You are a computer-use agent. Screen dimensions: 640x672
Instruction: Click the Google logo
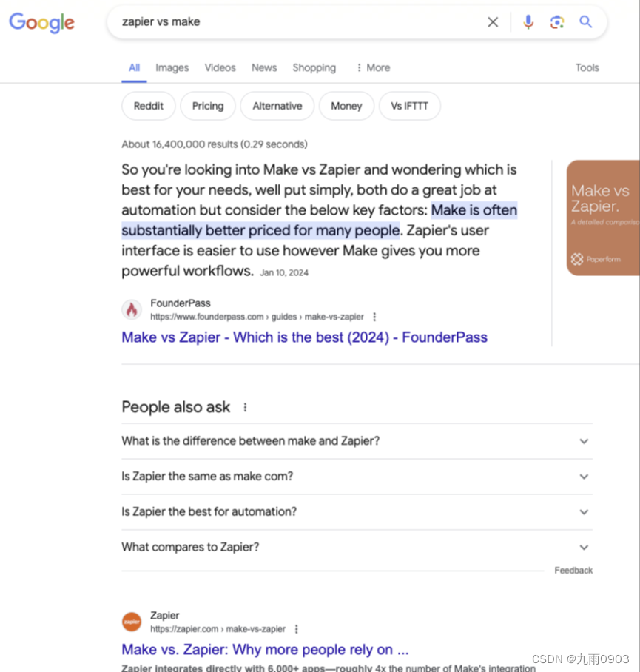41,24
